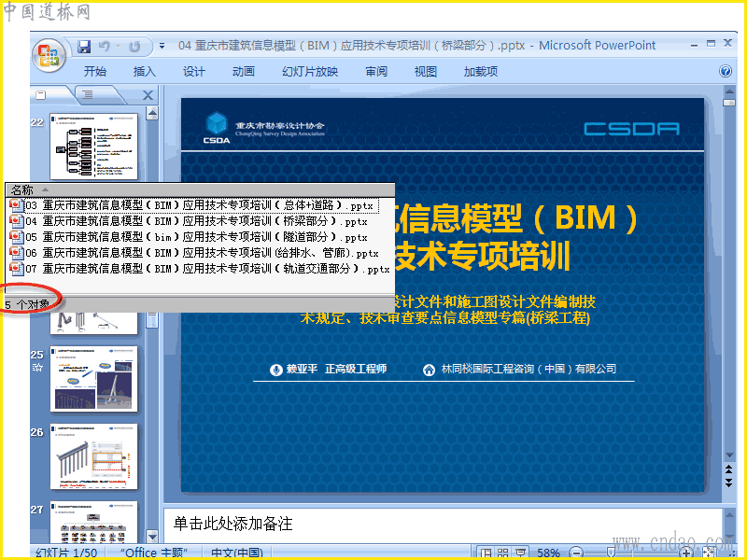Select slide 25 thumbnail

pos(94,379)
